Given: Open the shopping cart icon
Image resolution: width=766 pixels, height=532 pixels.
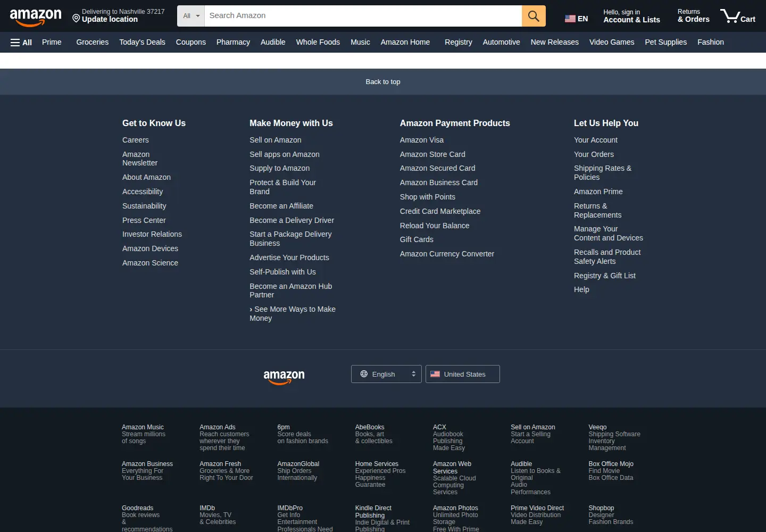Looking at the screenshot, I should point(738,16).
